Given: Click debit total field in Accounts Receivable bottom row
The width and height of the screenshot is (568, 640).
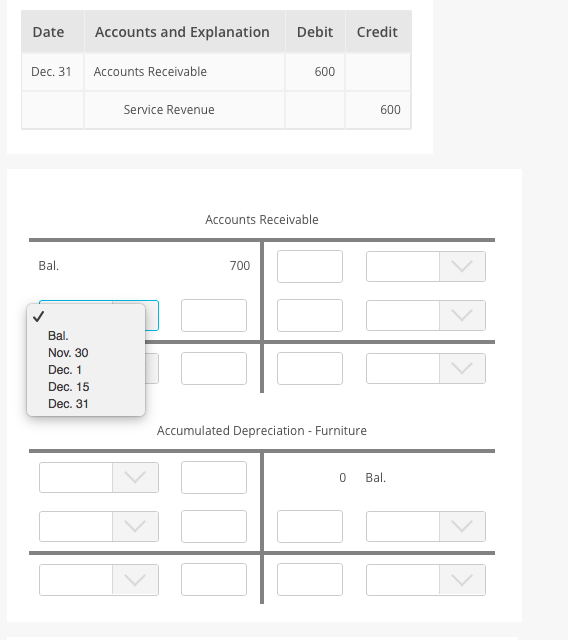Looking at the screenshot, I should click(x=214, y=369).
